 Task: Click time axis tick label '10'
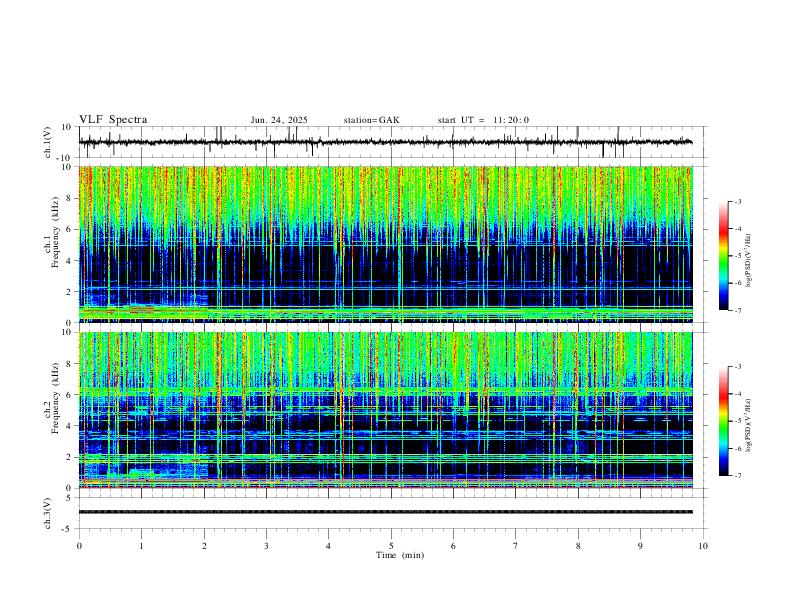pos(703,546)
